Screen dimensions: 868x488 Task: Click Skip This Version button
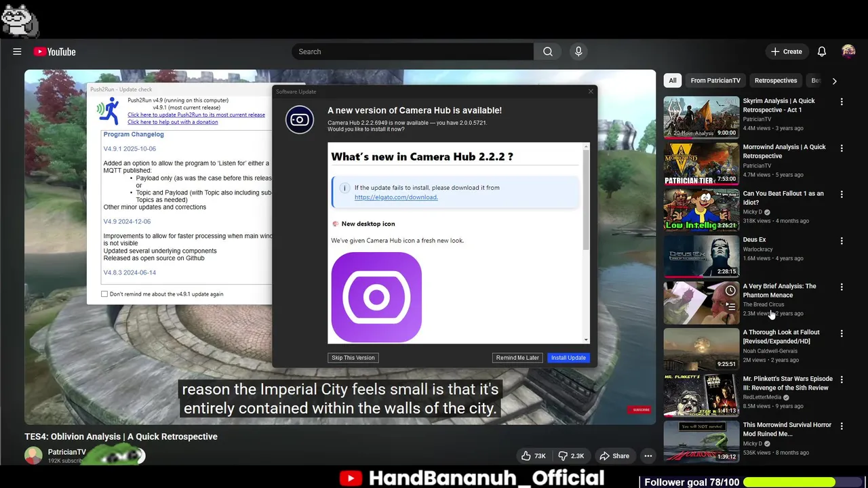(x=353, y=358)
